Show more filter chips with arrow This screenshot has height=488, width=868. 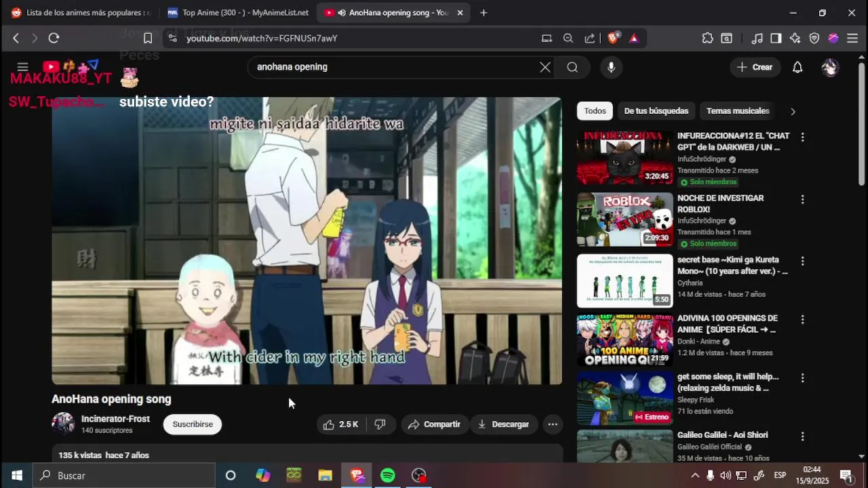[793, 111]
